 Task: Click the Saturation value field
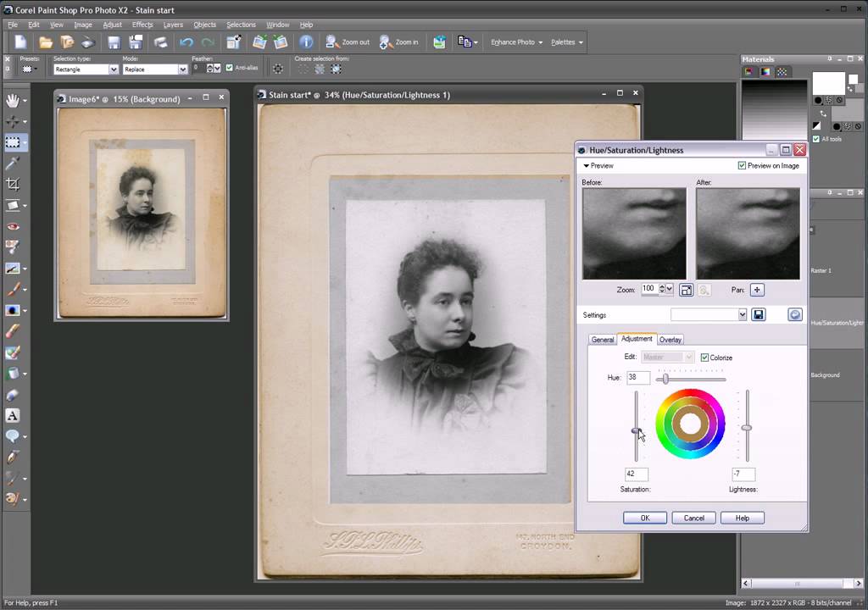tap(636, 474)
